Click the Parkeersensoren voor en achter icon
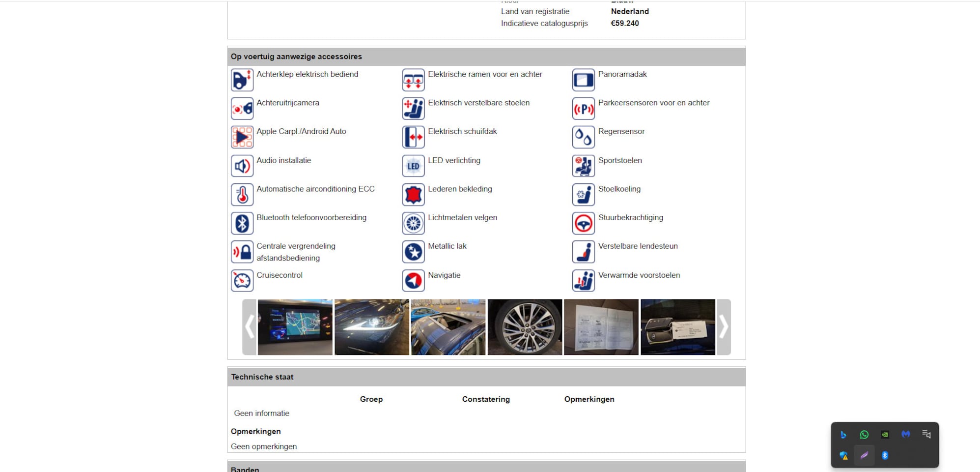The width and height of the screenshot is (980, 472). click(583, 109)
